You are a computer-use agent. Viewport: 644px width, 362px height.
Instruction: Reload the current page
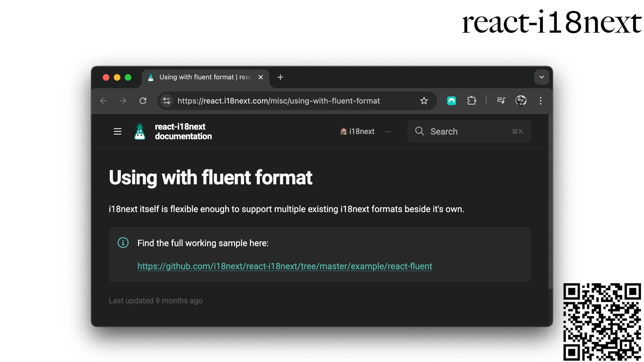point(143,101)
